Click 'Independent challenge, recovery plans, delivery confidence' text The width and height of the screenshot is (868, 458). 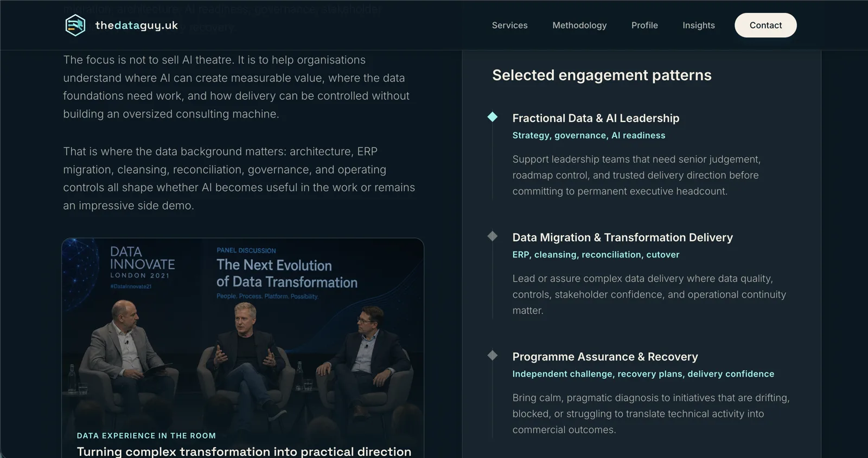pos(643,374)
